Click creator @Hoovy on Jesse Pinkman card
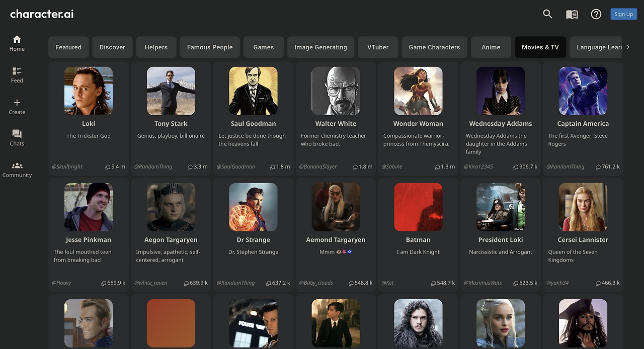Viewport: 644px width, 349px height. 61,283
